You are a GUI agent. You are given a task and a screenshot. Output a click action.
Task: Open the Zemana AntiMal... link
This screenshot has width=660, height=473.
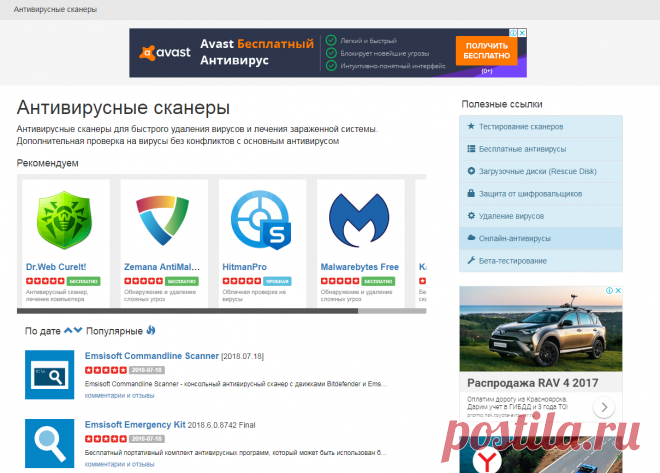coord(162,267)
